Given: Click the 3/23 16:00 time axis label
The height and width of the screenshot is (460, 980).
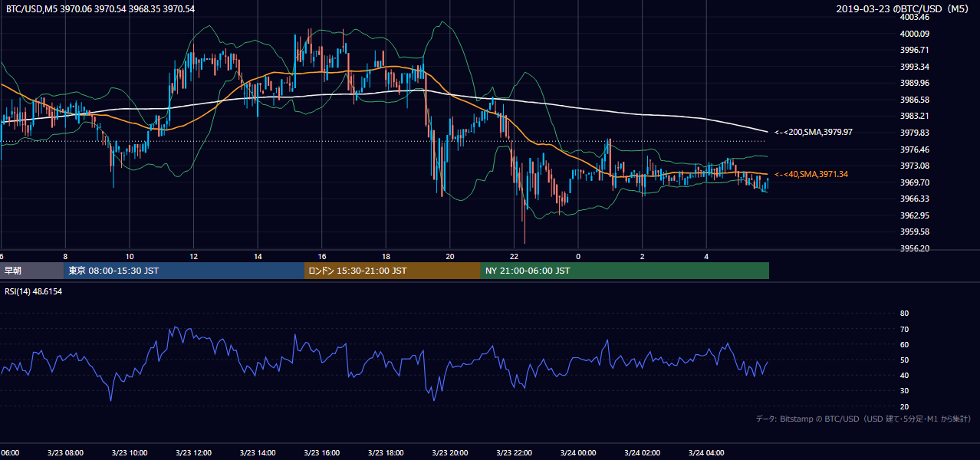Looking at the screenshot, I should pyautogui.click(x=321, y=453).
